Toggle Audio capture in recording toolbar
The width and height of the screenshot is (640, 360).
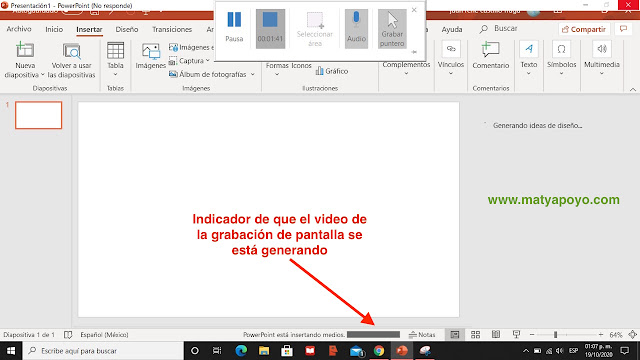click(356, 29)
